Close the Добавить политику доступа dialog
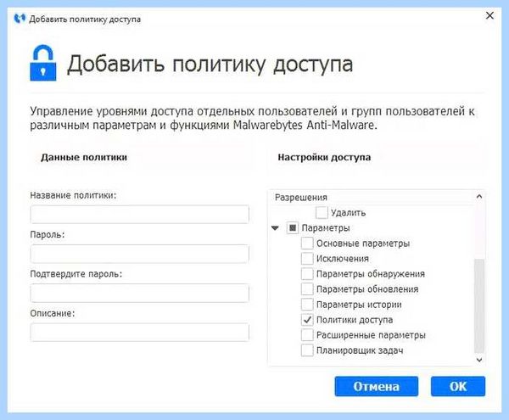This screenshot has width=509, height=420. click(489, 15)
